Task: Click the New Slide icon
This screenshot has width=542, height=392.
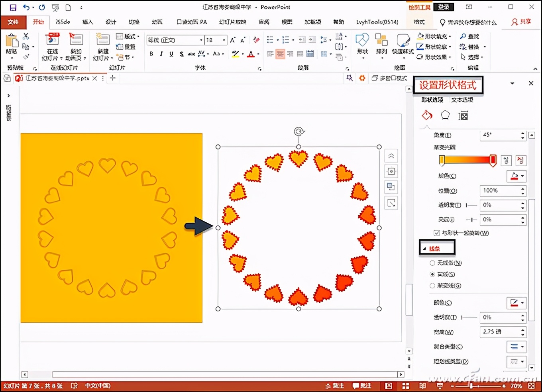Action: coord(103,40)
